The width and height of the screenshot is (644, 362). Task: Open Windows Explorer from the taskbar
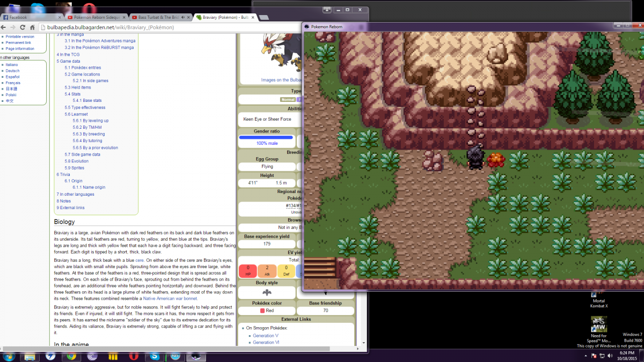tap(30, 356)
